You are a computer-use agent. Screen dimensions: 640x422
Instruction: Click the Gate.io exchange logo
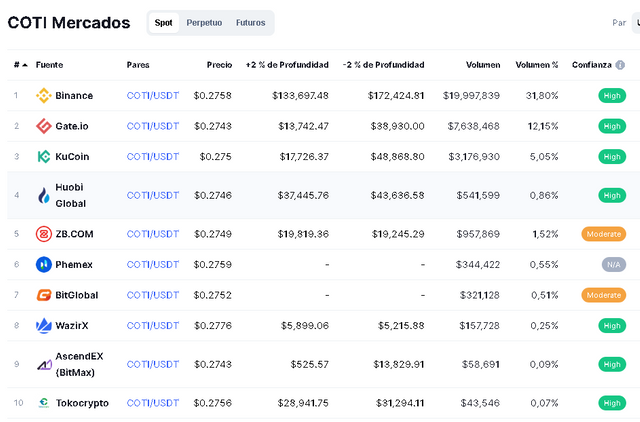[x=44, y=126]
